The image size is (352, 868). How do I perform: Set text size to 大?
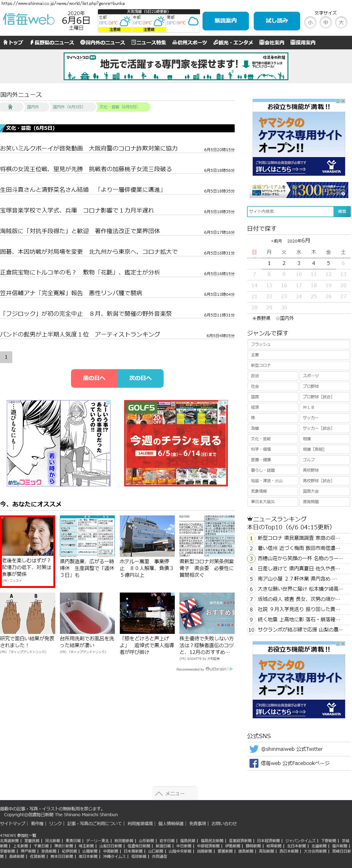coord(341,23)
